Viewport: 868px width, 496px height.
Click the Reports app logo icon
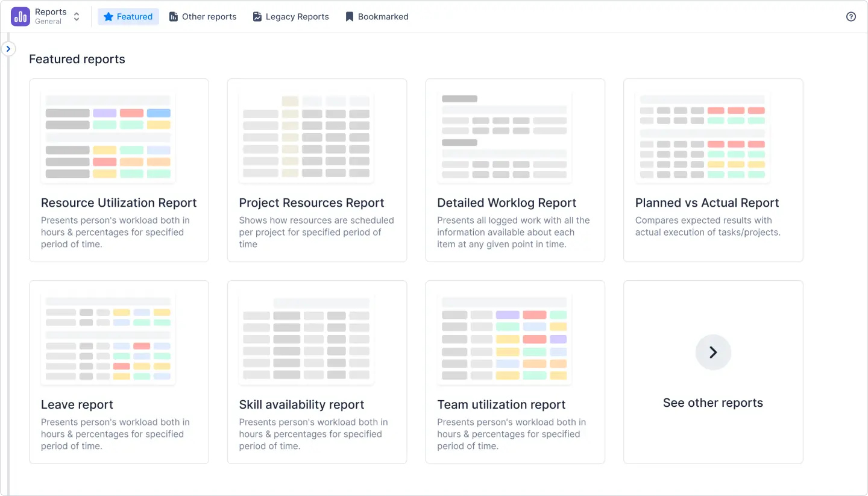click(x=20, y=16)
